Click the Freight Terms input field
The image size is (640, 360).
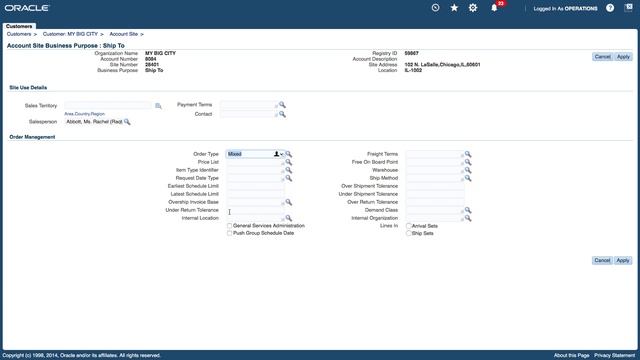click(435, 154)
